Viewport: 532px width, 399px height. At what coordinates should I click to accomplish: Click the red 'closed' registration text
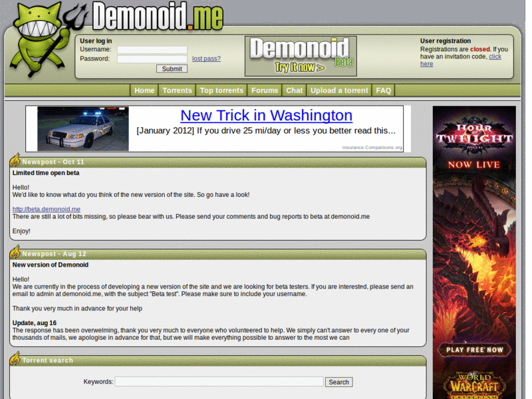480,49
